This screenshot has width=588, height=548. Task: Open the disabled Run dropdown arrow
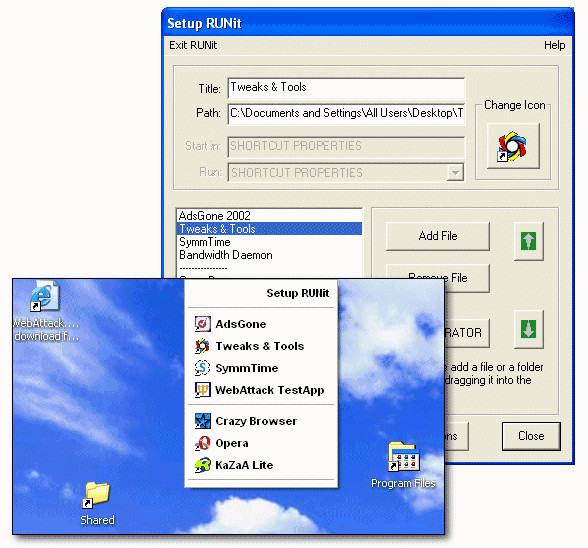coord(455,173)
